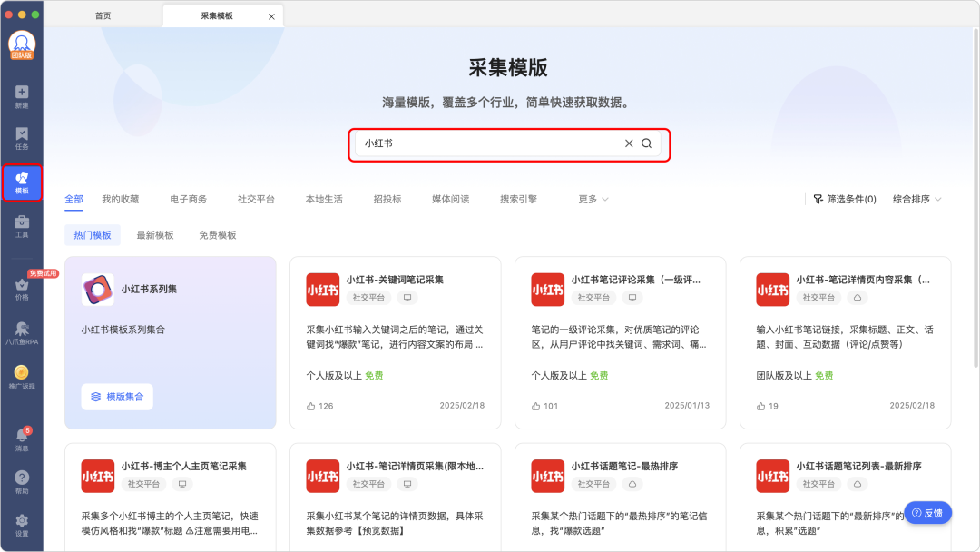The height and width of the screenshot is (552, 980).
Task: Select 电子商务 category
Action: tap(188, 200)
